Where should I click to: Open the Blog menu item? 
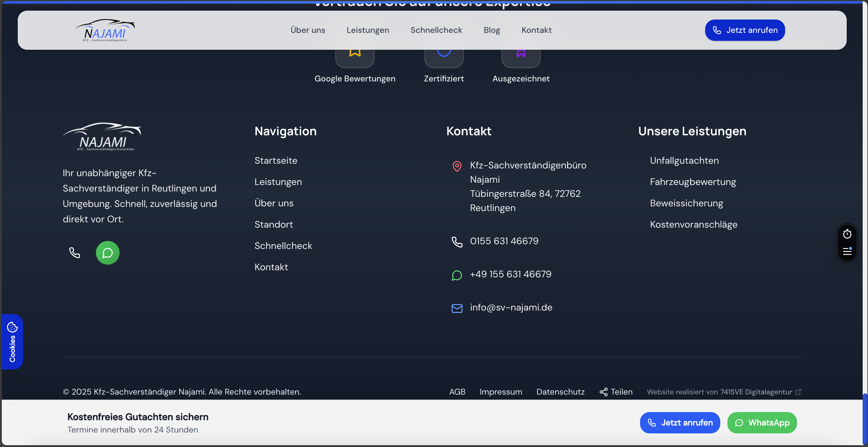[492, 30]
